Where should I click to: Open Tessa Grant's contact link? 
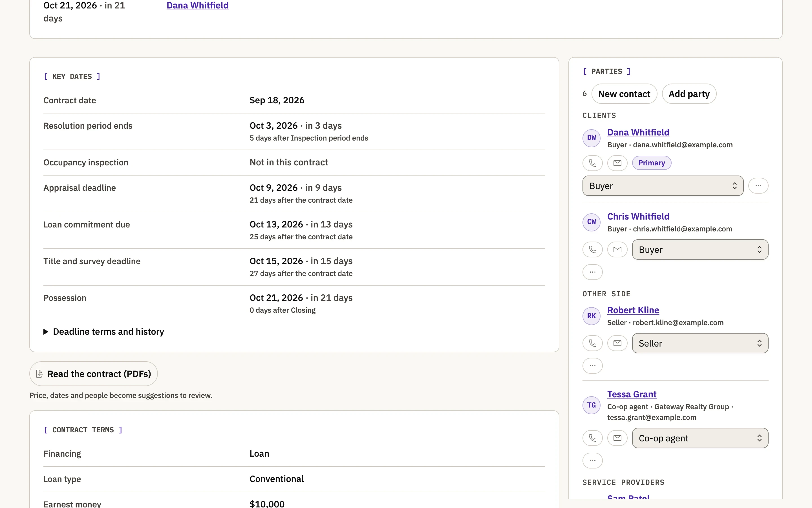(632, 394)
